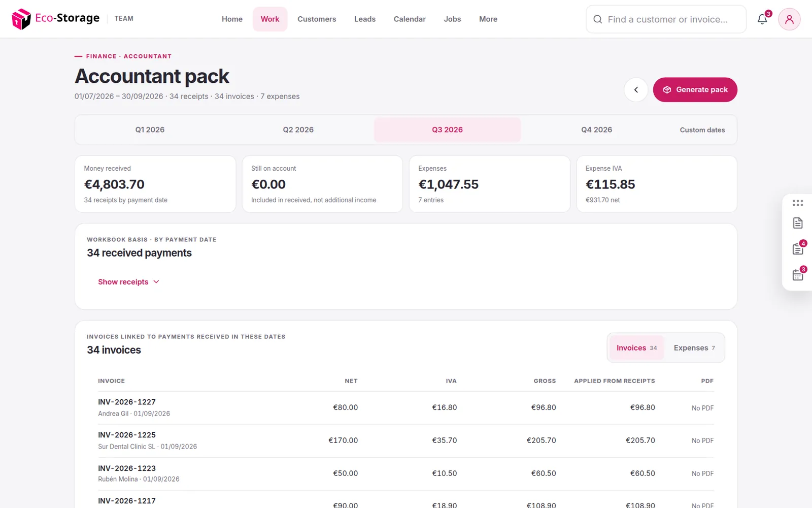Screen dimensions: 812x508
Task: Open the Work menu item
Action: click(270, 19)
